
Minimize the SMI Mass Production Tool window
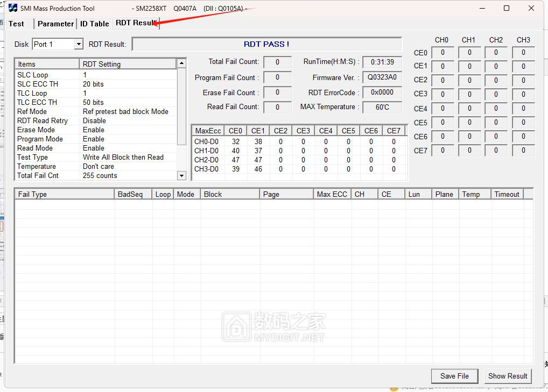(482, 8)
